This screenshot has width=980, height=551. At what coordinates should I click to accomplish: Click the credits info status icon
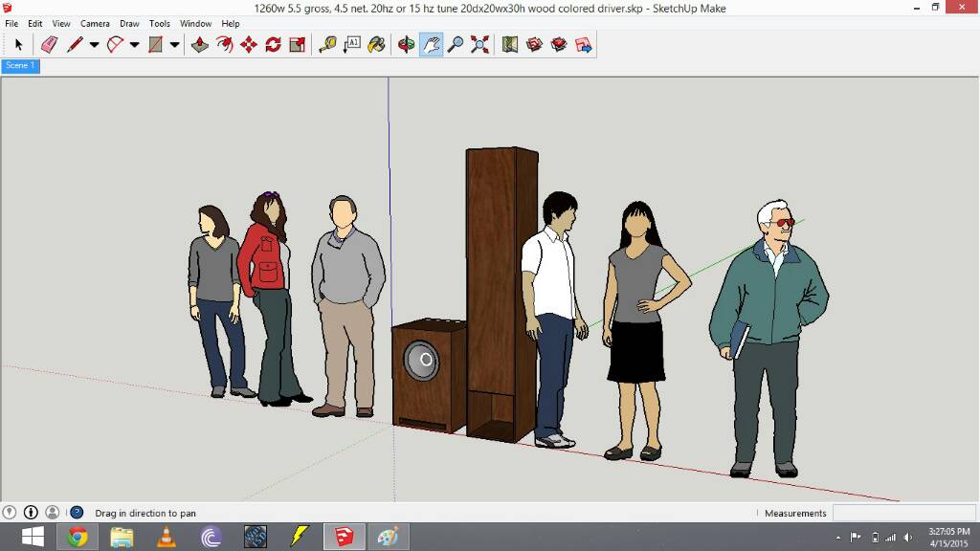pyautogui.click(x=31, y=513)
